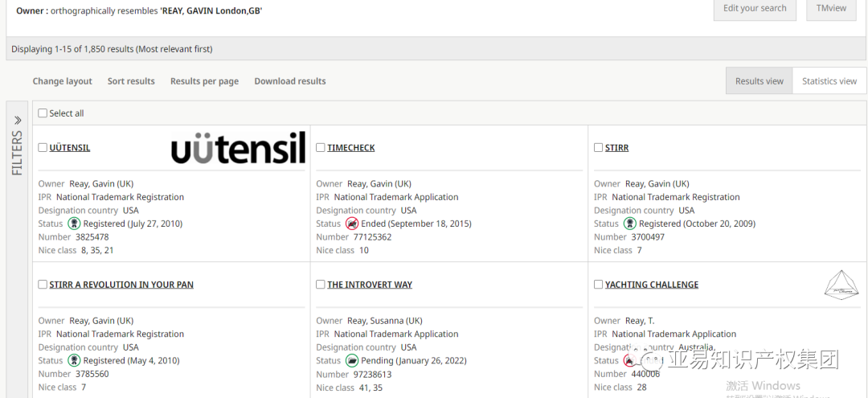868x398 pixels.
Task: Check the STIRR result checkbox
Action: (599, 147)
